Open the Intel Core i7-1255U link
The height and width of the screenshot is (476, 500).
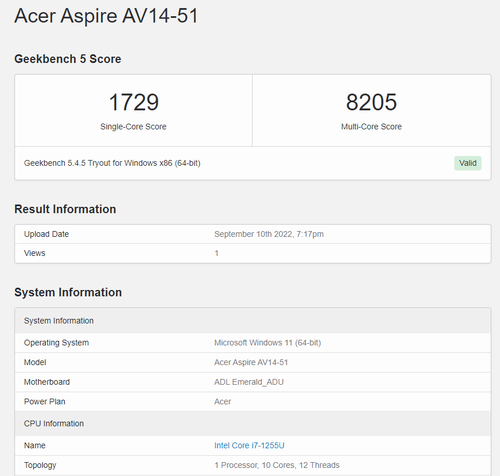(249, 445)
